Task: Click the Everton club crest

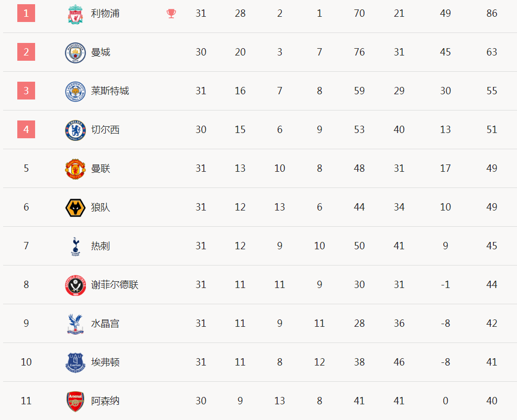Action: click(x=75, y=362)
